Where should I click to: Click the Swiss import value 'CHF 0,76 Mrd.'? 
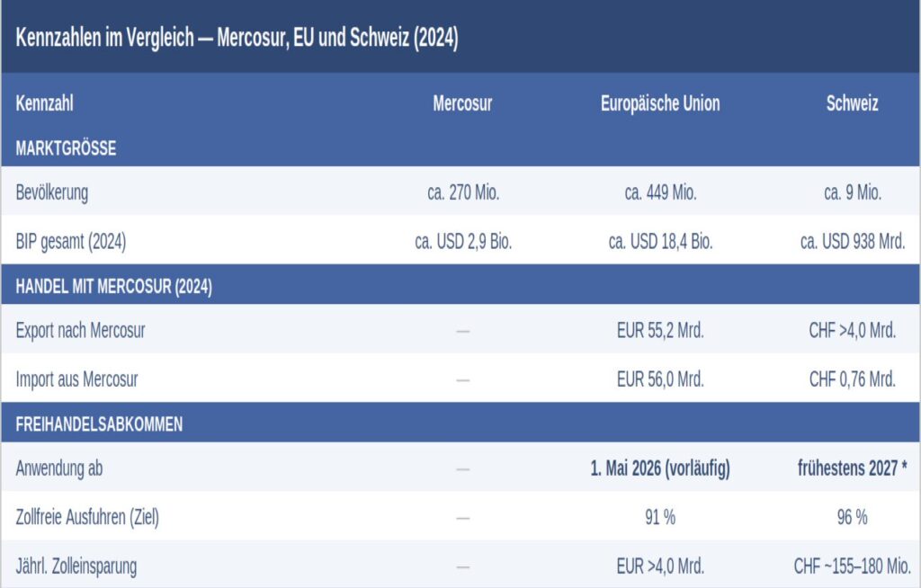(x=852, y=379)
